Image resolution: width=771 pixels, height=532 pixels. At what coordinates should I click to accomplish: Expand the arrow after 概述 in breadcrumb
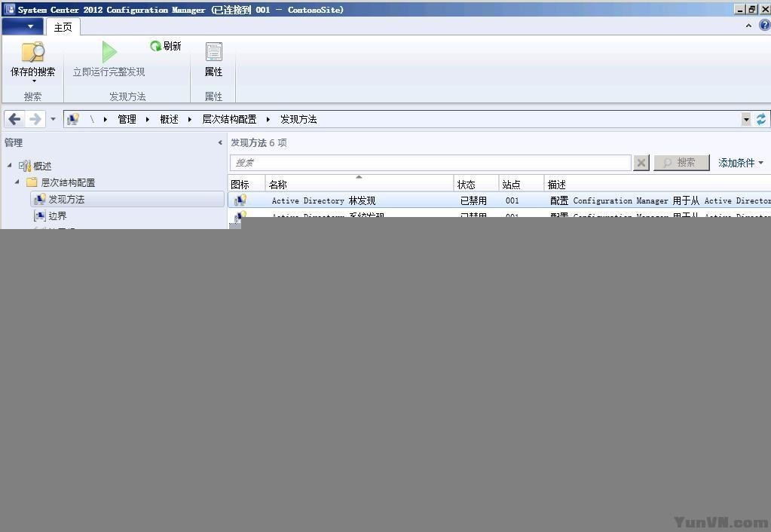click(190, 119)
